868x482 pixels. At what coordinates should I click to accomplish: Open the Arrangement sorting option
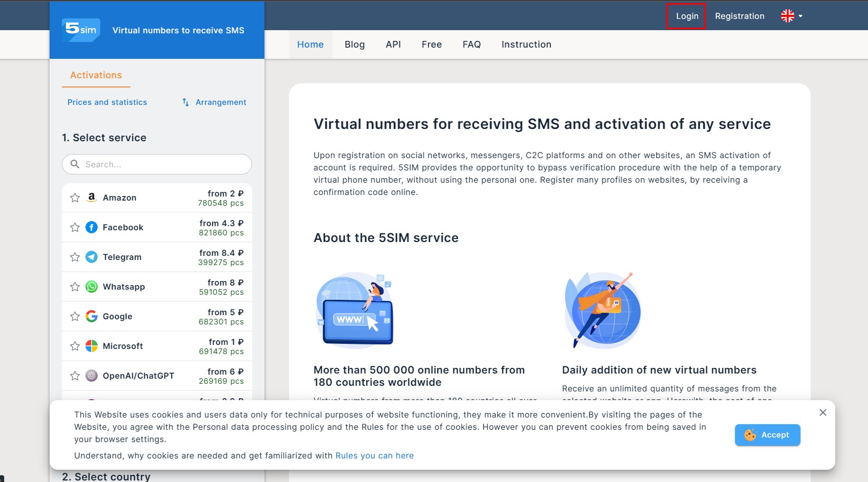coord(214,102)
